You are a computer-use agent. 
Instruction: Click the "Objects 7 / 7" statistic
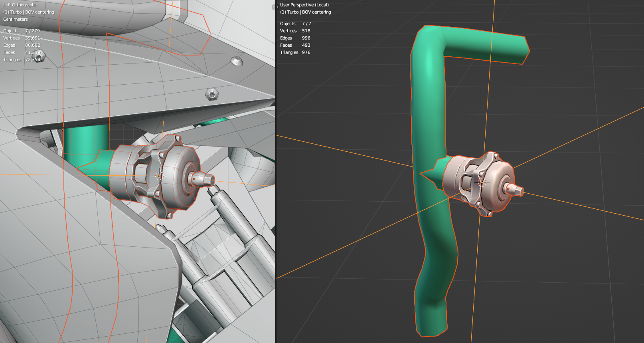(296, 24)
